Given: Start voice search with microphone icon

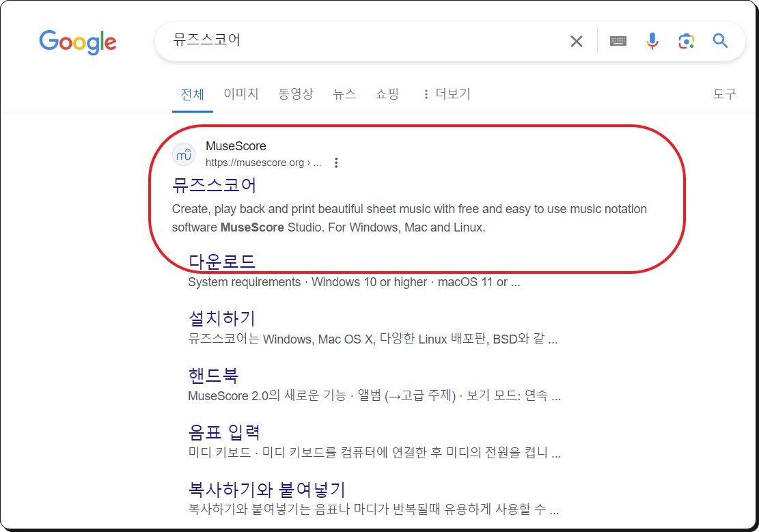Looking at the screenshot, I should point(652,41).
